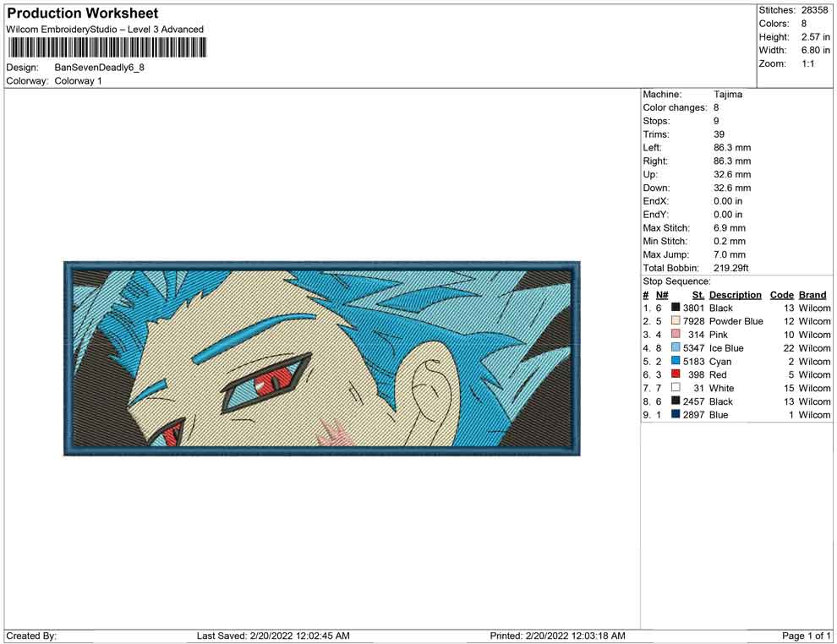Screen dimensions: 837x644
Task: Click the stitch count 2897 in the Blue row
Action: coord(693,415)
